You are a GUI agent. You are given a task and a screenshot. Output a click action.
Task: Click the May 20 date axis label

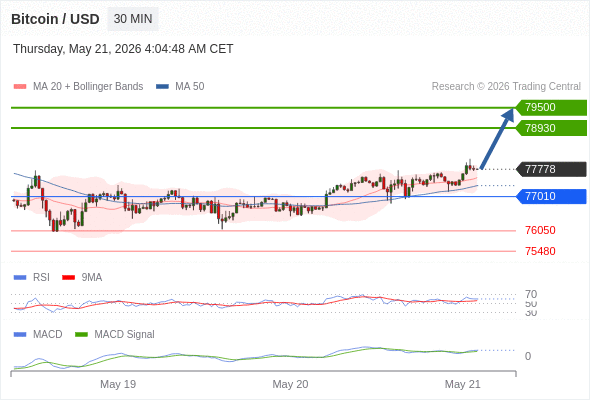[x=290, y=384]
